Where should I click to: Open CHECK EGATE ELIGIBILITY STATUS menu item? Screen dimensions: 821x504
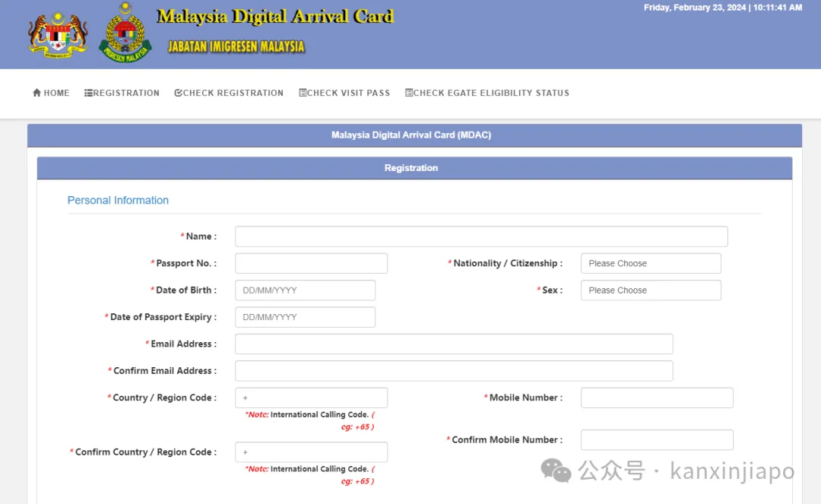coord(487,93)
